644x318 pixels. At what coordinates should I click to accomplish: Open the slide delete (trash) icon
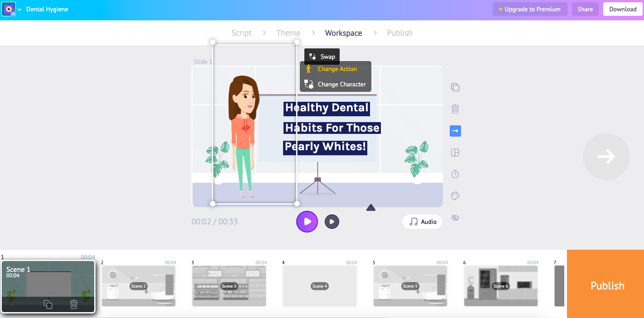[x=455, y=109]
